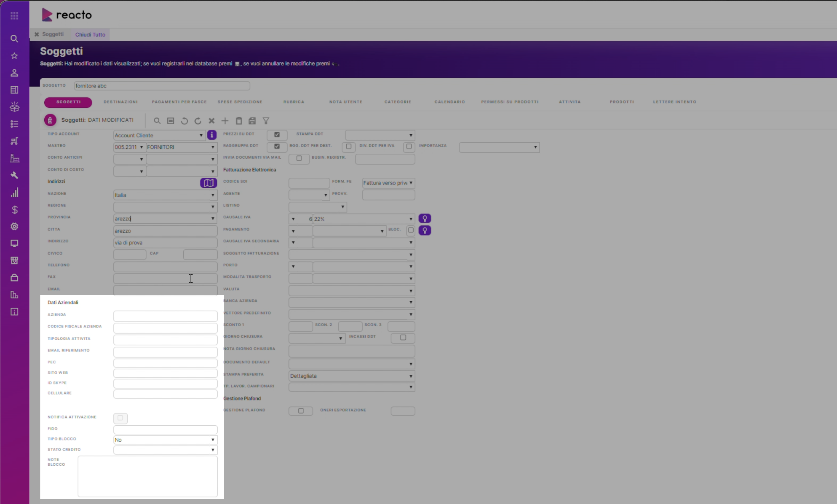Toggle the Bloc. checkbox

tap(411, 230)
